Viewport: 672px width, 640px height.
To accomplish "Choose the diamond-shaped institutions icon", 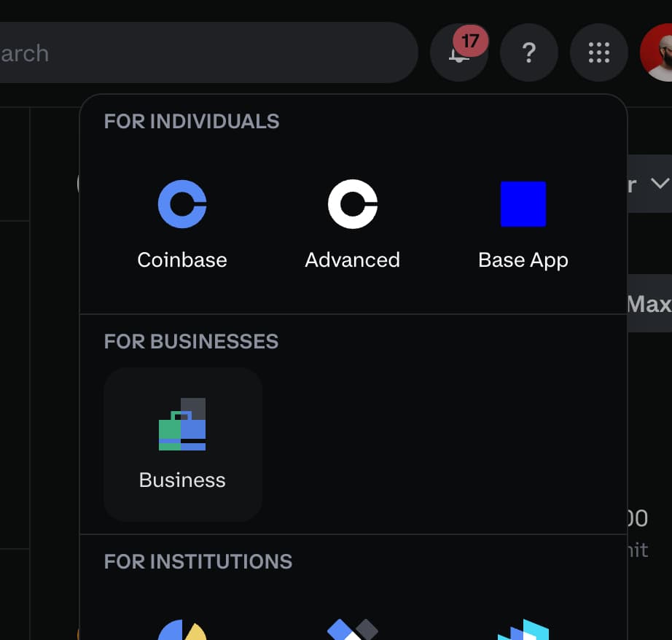I will point(352,630).
